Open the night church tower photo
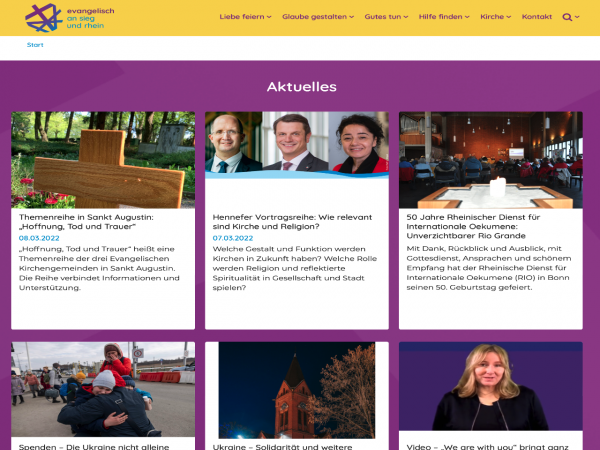 pos(297,390)
